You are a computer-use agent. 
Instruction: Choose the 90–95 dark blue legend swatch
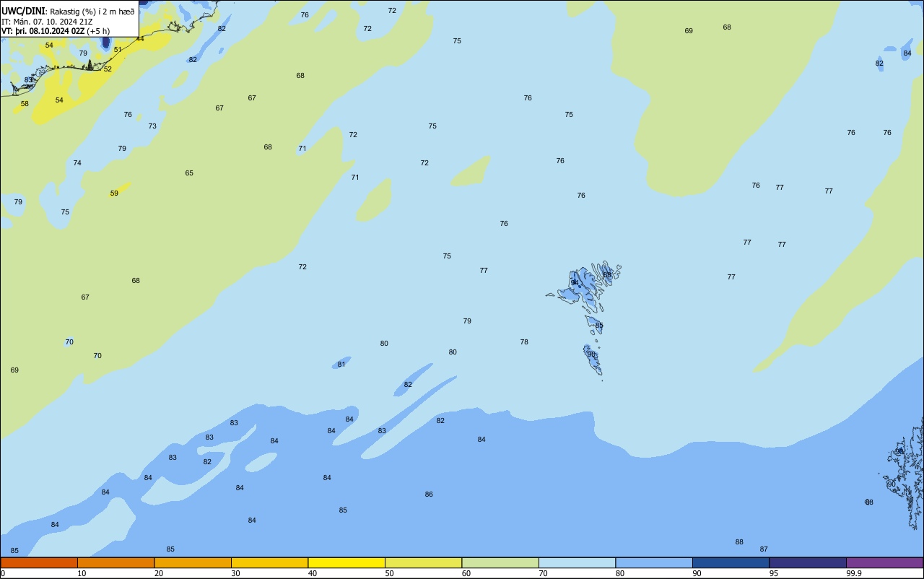[731, 562]
